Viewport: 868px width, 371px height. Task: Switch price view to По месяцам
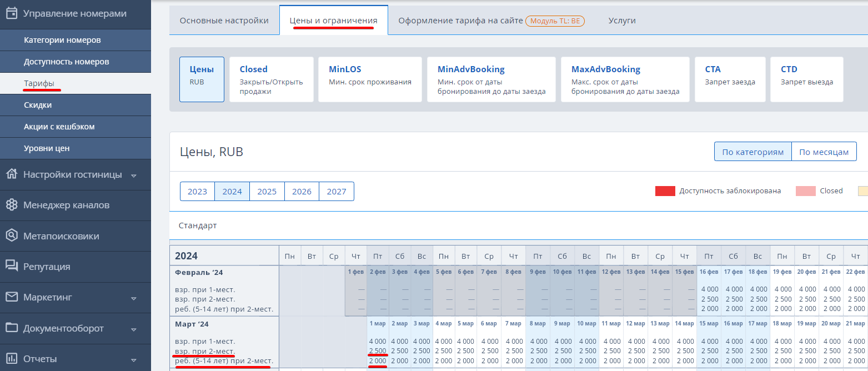click(824, 152)
